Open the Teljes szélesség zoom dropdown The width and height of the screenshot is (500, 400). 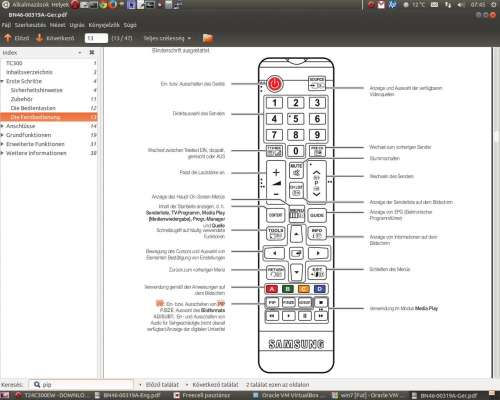(x=167, y=38)
